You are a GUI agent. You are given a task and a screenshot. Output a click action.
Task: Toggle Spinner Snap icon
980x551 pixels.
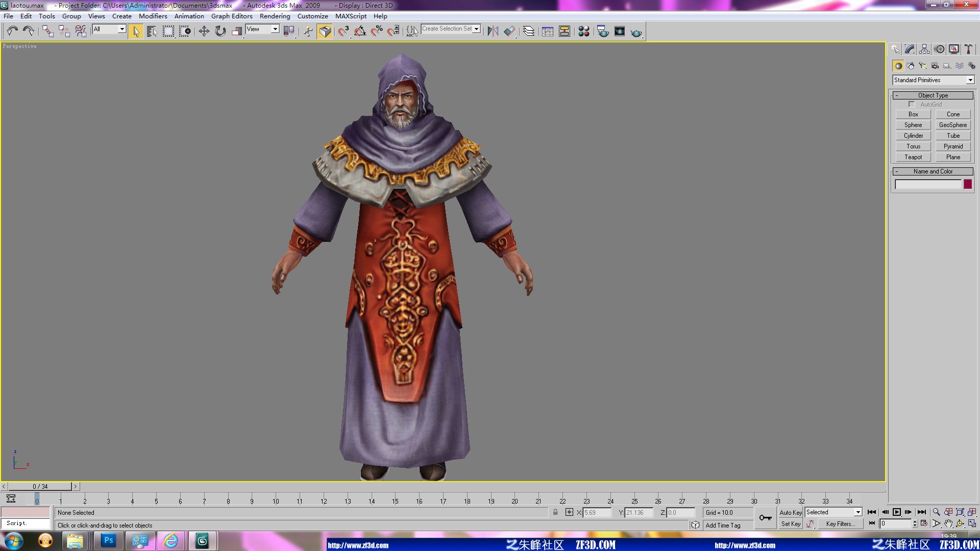tap(393, 31)
